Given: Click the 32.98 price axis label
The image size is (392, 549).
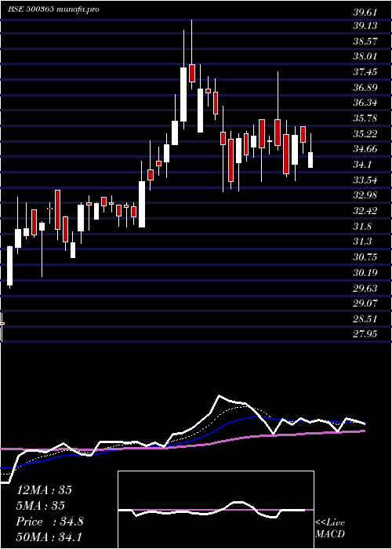Looking at the screenshot, I should pos(365,195).
